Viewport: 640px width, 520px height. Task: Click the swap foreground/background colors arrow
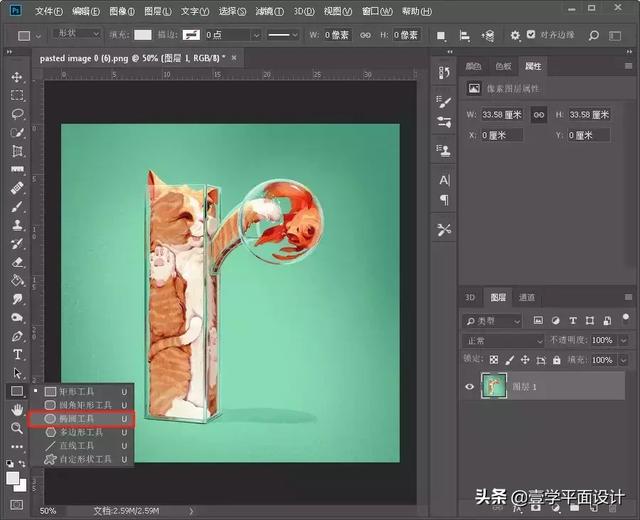[22, 464]
